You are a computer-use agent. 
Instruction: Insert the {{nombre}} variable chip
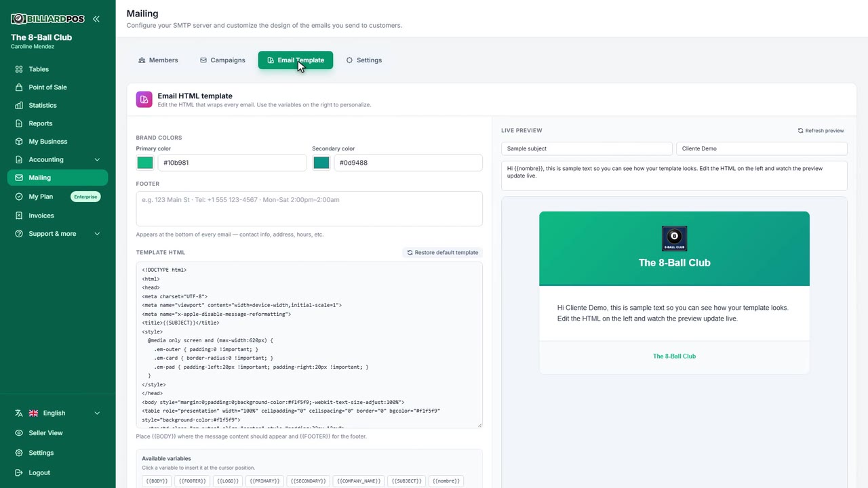[x=448, y=481]
